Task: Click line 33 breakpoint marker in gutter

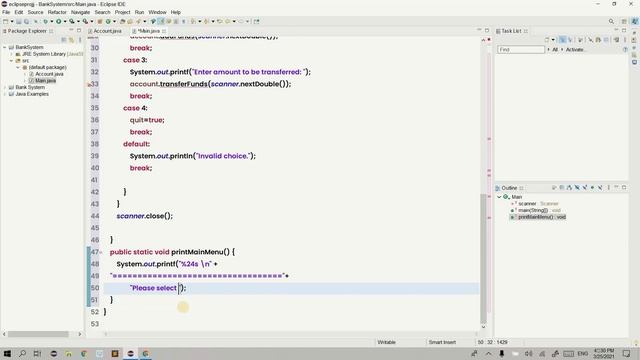Action: 89,84
